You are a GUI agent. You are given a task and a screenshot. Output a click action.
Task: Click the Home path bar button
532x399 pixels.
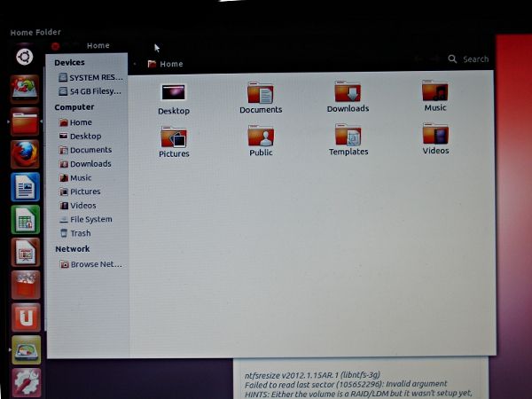coord(165,64)
